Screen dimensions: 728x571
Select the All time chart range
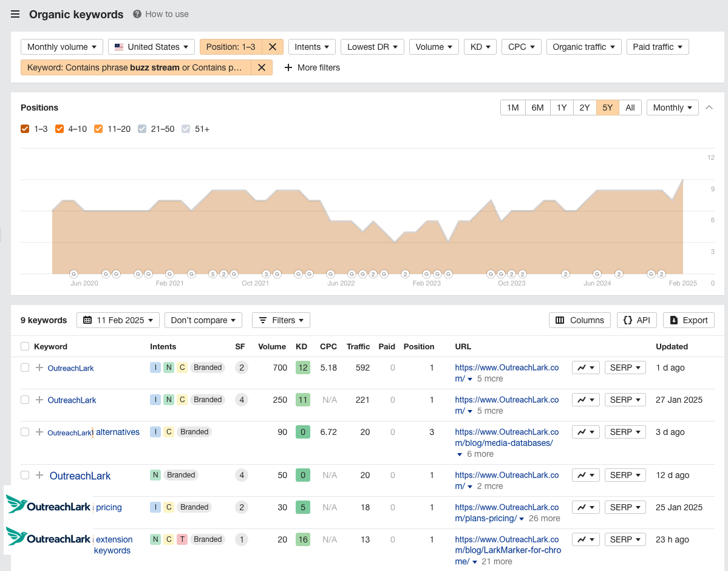pyautogui.click(x=630, y=108)
